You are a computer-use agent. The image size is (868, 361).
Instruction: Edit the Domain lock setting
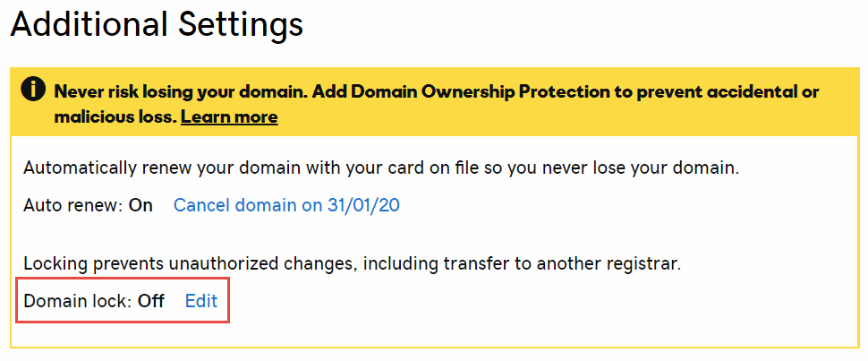pyautogui.click(x=201, y=301)
